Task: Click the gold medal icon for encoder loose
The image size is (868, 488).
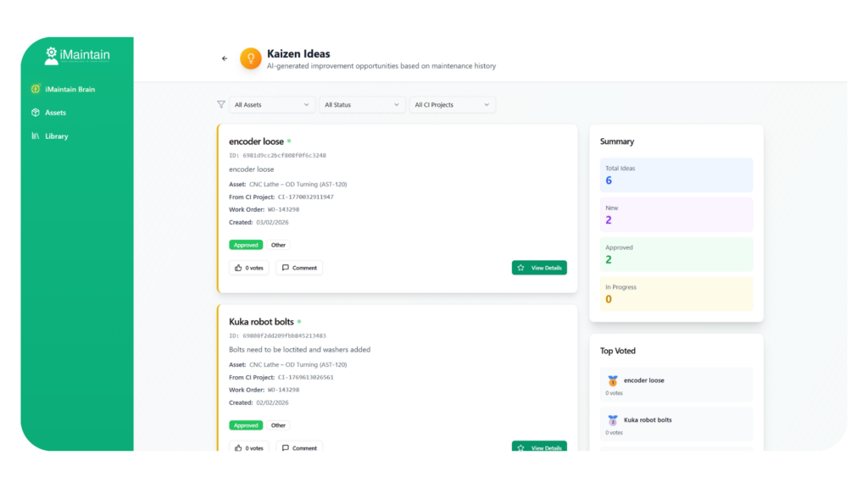Action: 613,381
